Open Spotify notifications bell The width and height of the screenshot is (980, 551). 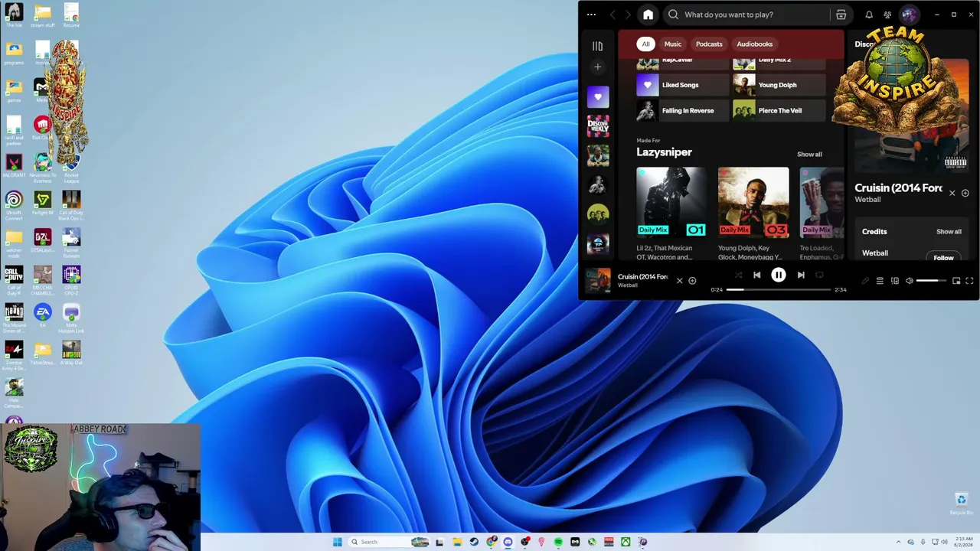[x=869, y=15]
